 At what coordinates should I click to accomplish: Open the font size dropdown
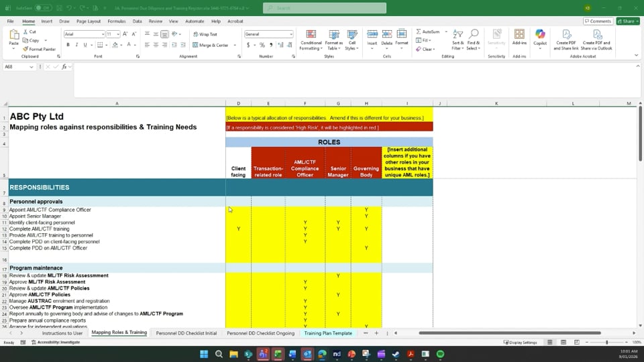click(118, 34)
